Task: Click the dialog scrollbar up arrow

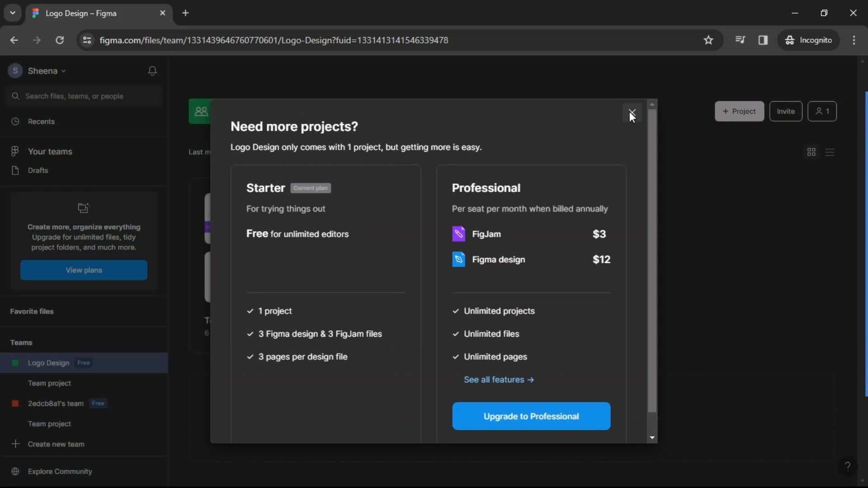Action: [652, 104]
